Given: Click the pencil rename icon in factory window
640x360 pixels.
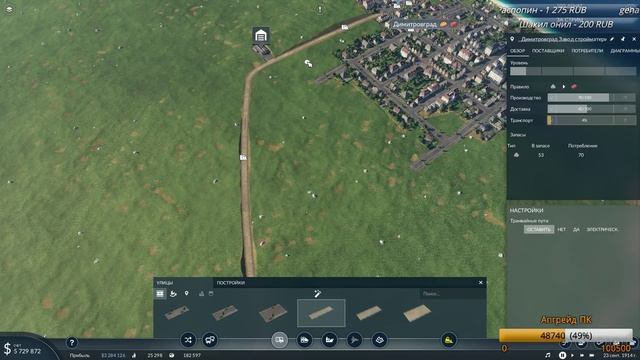Looking at the screenshot, I should 612,39.
